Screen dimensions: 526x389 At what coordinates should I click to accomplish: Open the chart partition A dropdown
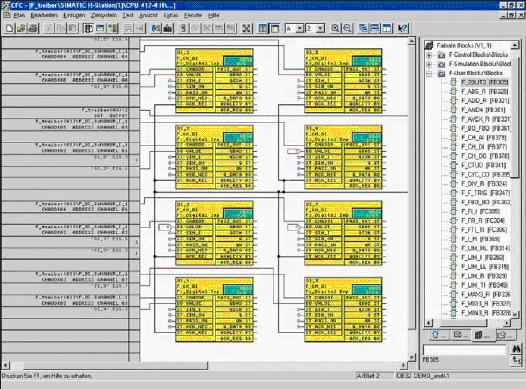[x=300, y=29]
